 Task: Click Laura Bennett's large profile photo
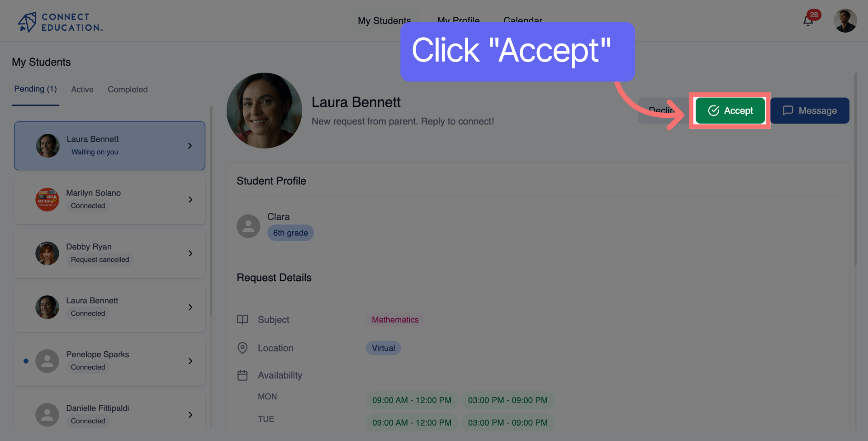point(264,110)
